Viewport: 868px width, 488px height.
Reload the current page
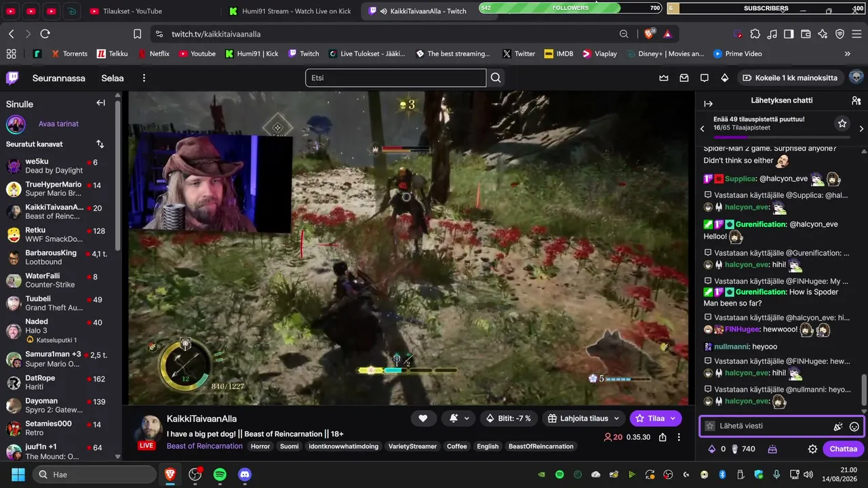(45, 34)
